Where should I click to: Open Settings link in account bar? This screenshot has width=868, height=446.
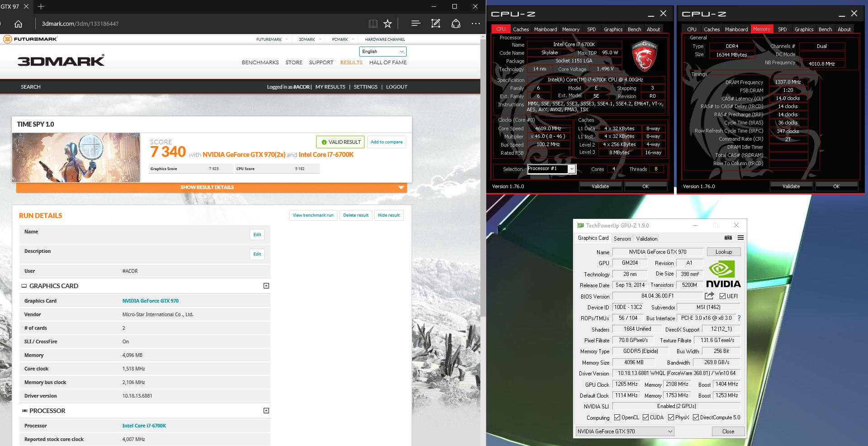coord(365,87)
